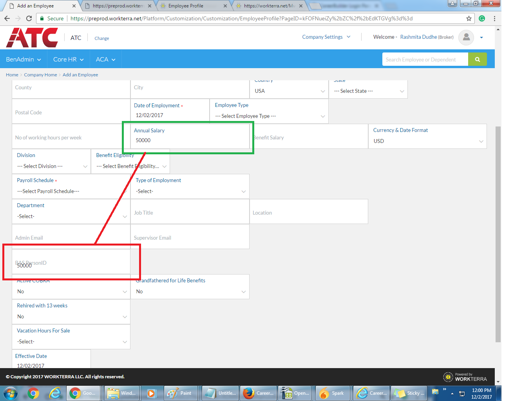Click the Search Employee or Dependent field
This screenshot has width=532, height=401.
[x=425, y=59]
